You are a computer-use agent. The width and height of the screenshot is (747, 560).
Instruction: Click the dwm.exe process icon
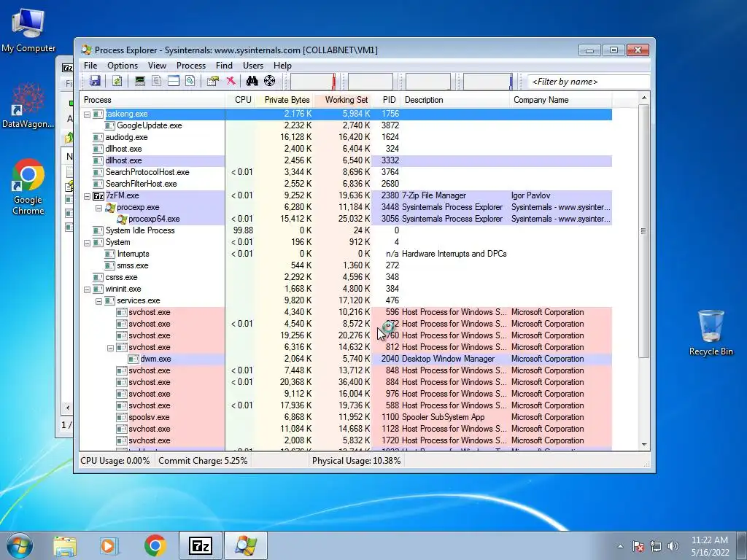(x=133, y=359)
